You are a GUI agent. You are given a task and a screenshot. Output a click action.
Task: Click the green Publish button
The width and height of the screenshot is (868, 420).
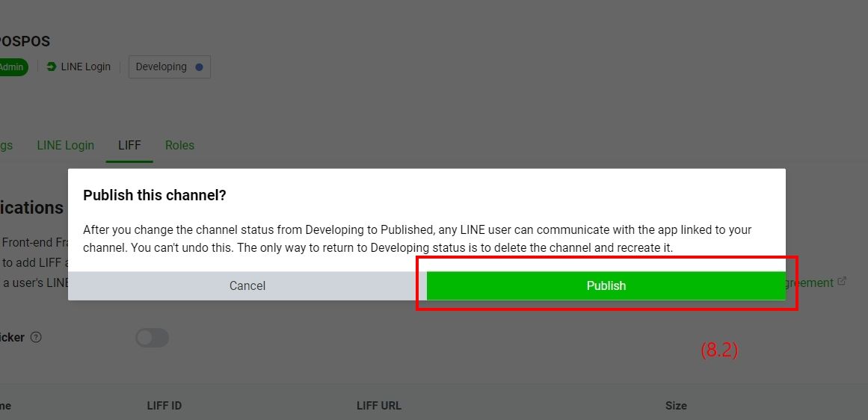pos(606,285)
